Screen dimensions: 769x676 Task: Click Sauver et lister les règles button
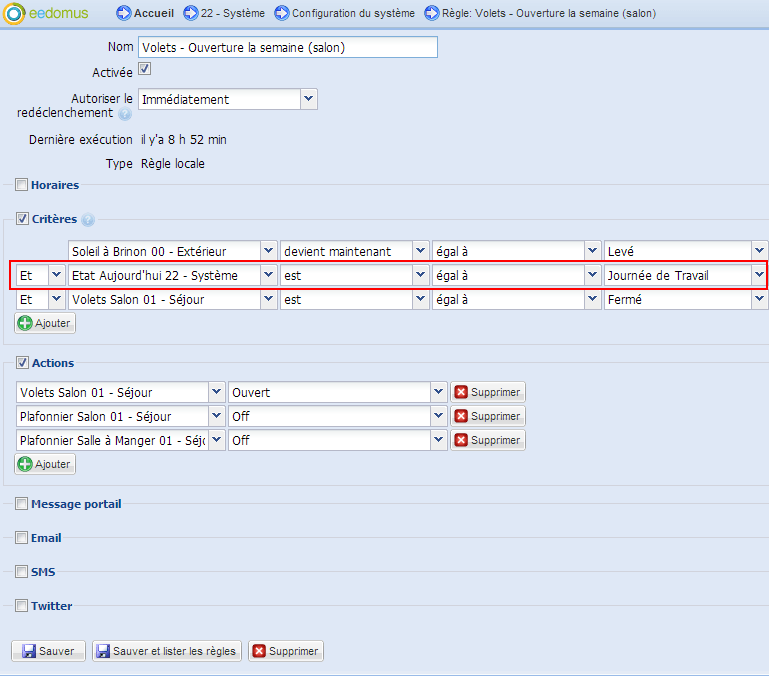click(x=167, y=651)
